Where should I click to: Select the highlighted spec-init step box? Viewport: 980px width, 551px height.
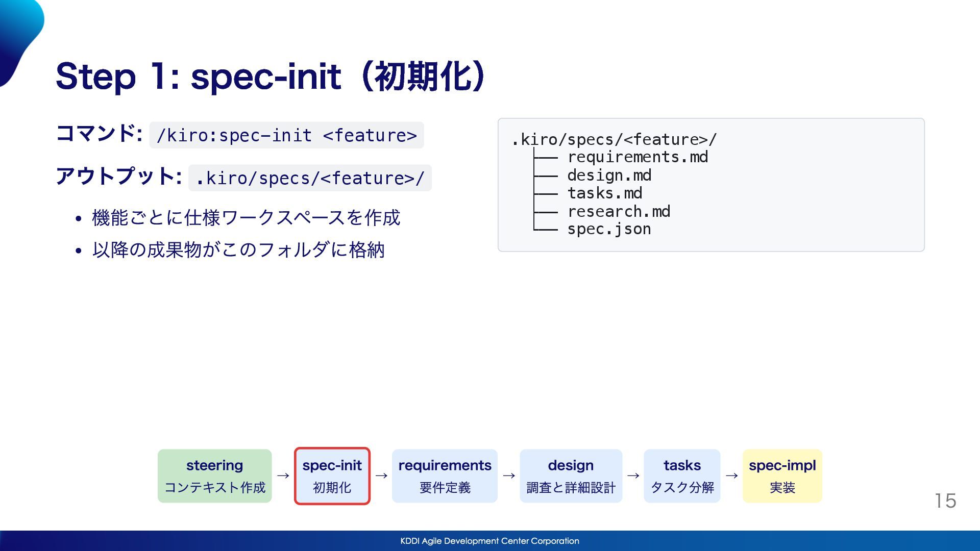point(332,475)
